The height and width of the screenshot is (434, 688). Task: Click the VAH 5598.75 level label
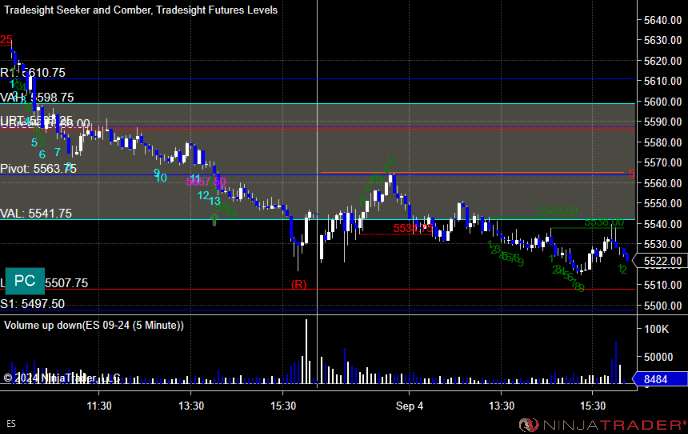[37, 97]
